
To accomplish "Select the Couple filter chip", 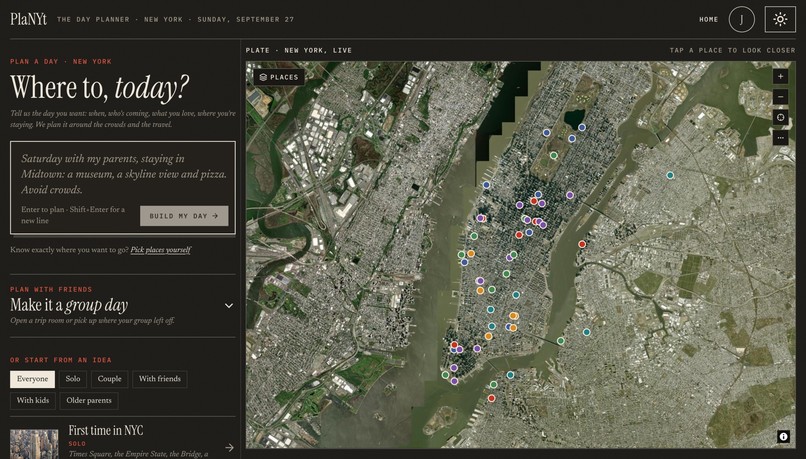I will pyautogui.click(x=109, y=379).
